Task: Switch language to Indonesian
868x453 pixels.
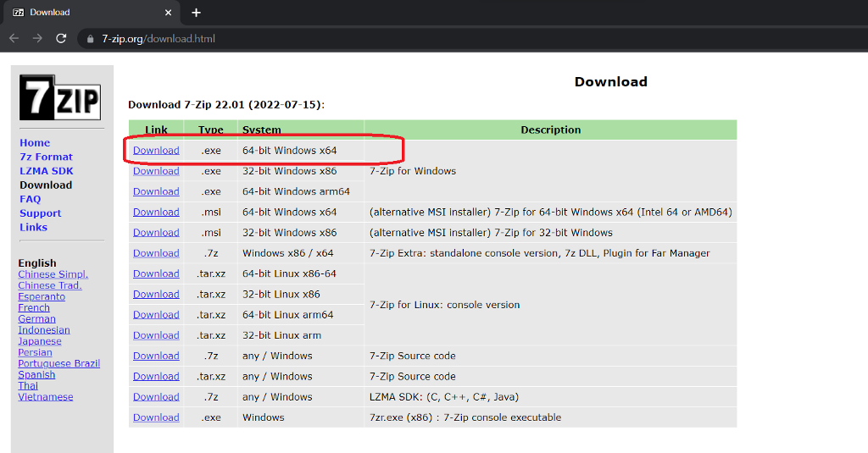Action: (x=44, y=329)
